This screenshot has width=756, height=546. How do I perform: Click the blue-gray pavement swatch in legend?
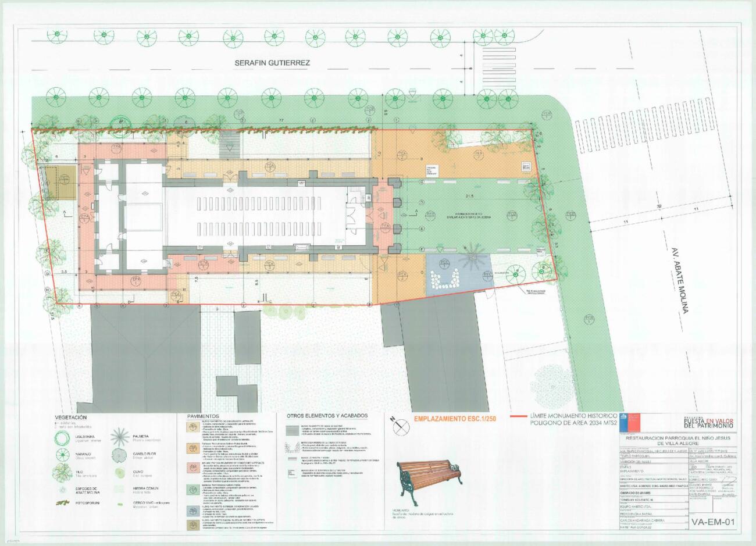click(194, 511)
